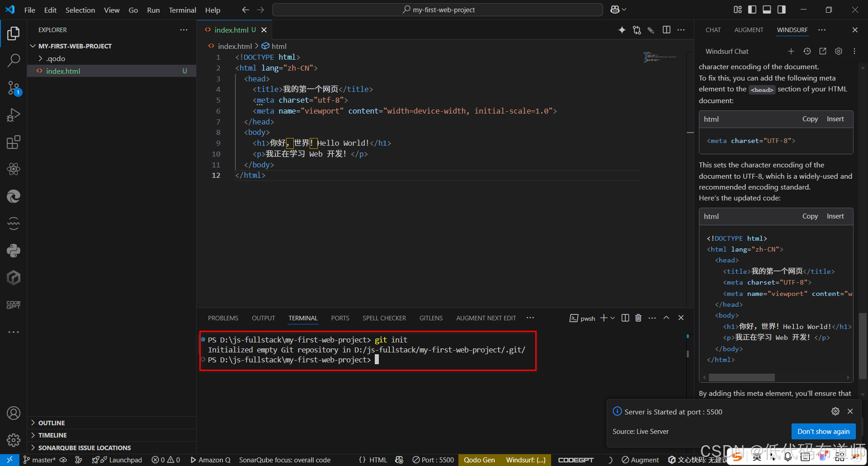Open the React atom icon view
This screenshot has width=868, height=466.
click(14, 169)
